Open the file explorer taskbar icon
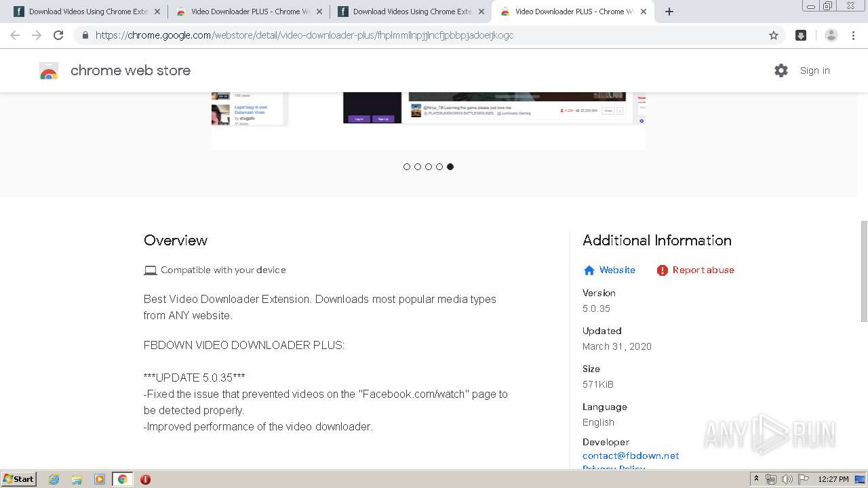This screenshot has width=868, height=488. coord(77,479)
